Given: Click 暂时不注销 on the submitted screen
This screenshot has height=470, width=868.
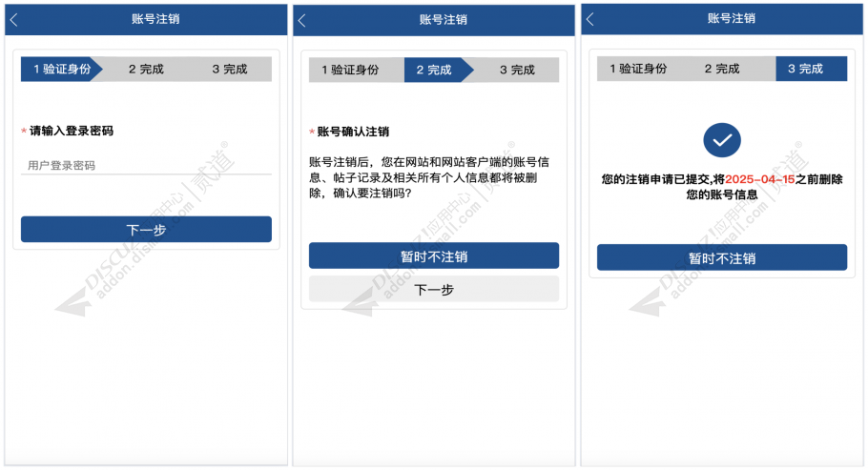Looking at the screenshot, I should (x=722, y=257).
